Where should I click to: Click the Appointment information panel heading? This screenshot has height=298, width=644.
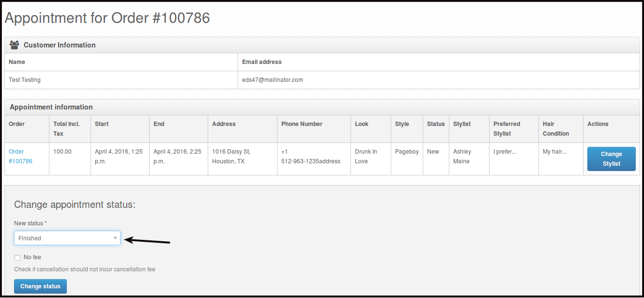[x=322, y=107]
